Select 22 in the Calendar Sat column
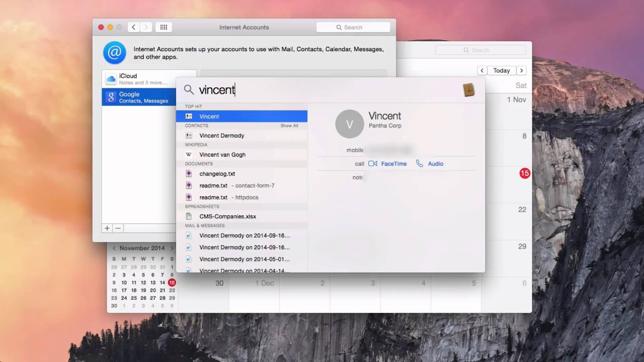This screenshot has width=644, height=362. [x=522, y=210]
